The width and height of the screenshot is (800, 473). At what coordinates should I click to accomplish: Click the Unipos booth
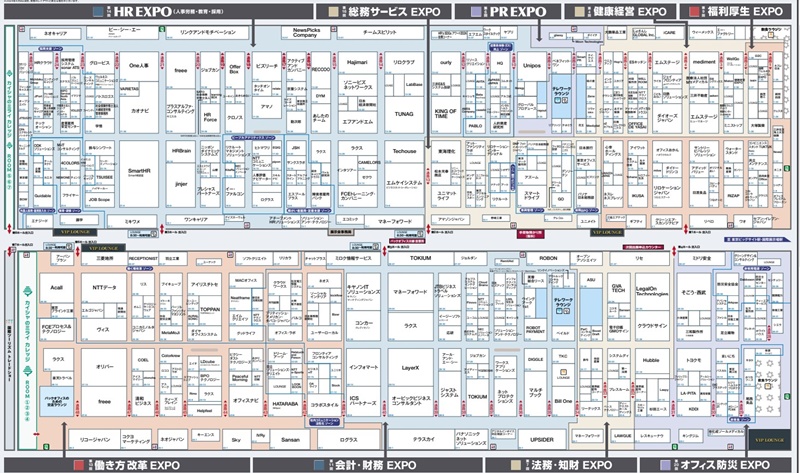pos(532,66)
